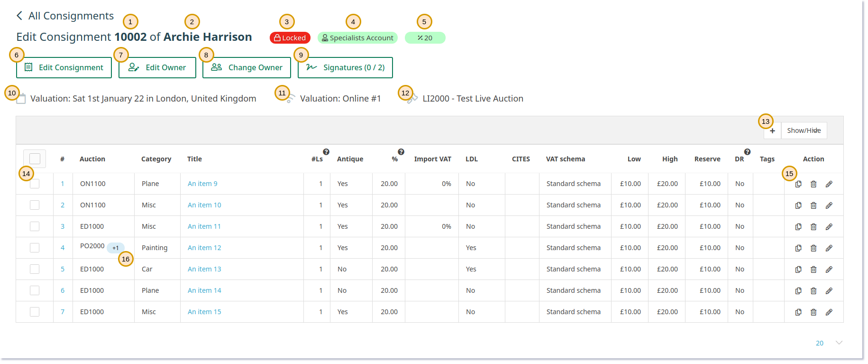
Task: Edit the An item 13 row
Action: click(x=829, y=270)
